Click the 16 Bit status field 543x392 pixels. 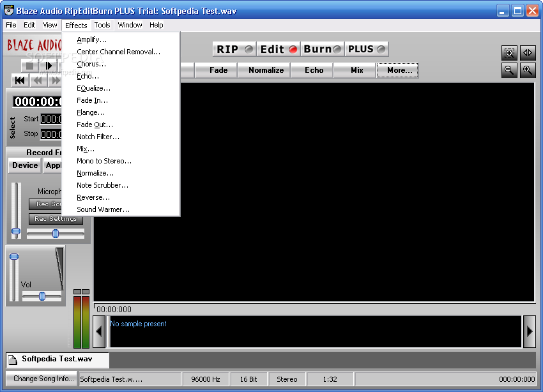(x=249, y=379)
